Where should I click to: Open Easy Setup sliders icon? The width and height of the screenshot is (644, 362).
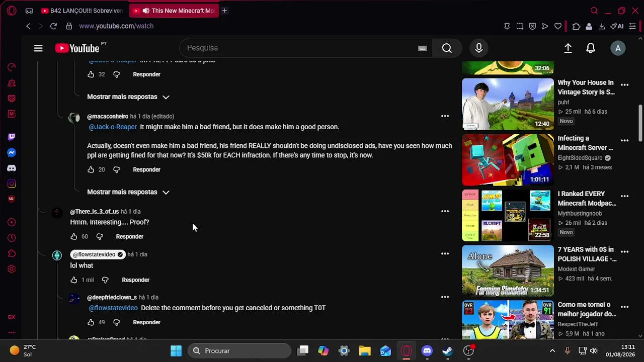[x=632, y=26]
